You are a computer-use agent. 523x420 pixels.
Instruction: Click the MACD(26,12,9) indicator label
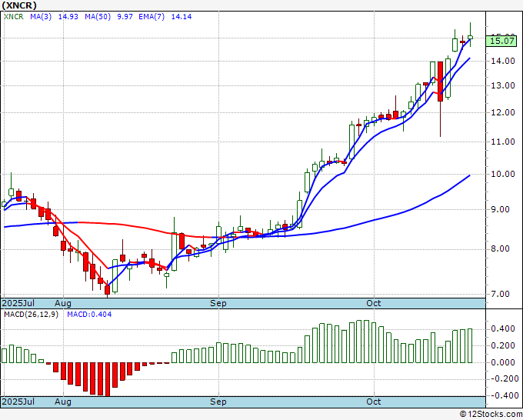(x=31, y=315)
